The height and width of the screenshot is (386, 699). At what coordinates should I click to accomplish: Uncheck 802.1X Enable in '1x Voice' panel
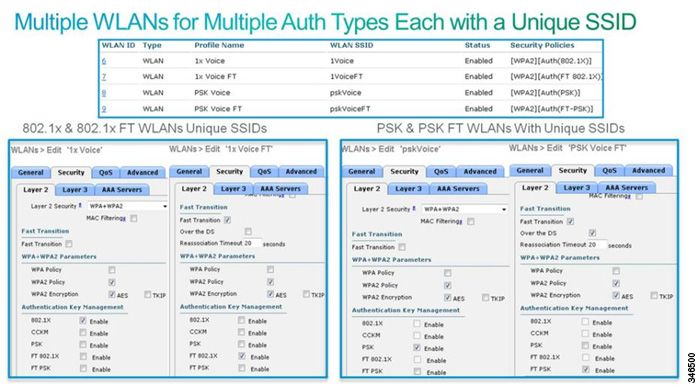83,320
